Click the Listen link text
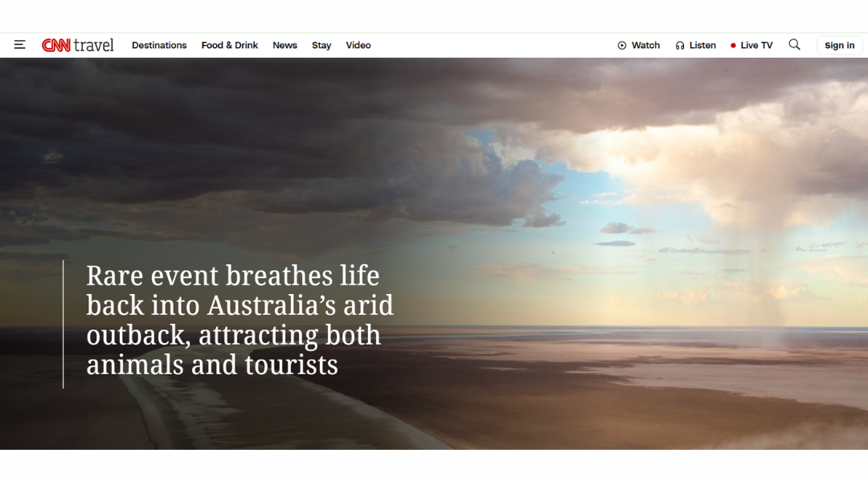Image resolution: width=868 pixels, height=482 pixels. click(x=702, y=45)
